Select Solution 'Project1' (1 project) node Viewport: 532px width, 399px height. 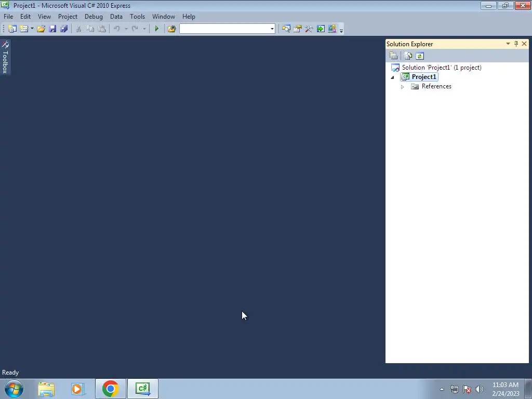coord(442,68)
